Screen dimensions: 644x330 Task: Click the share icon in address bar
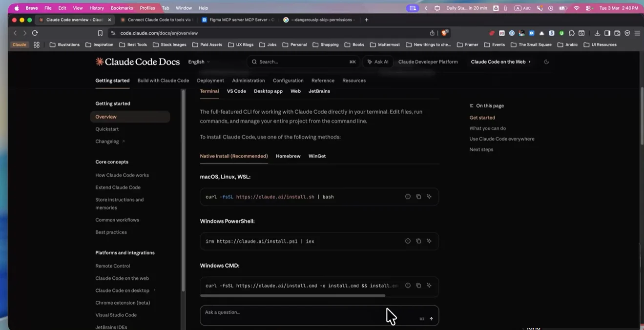click(432, 33)
